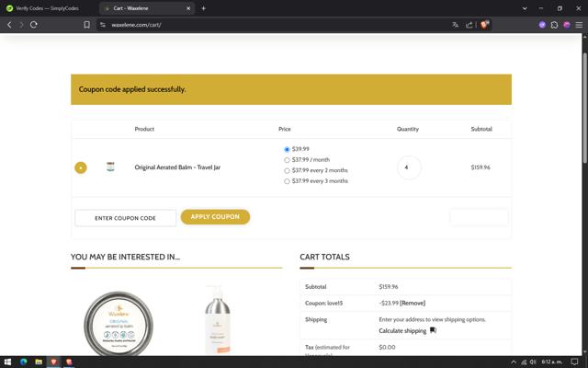
Task: Open Calculate shipping truck icon
Action: click(x=433, y=330)
